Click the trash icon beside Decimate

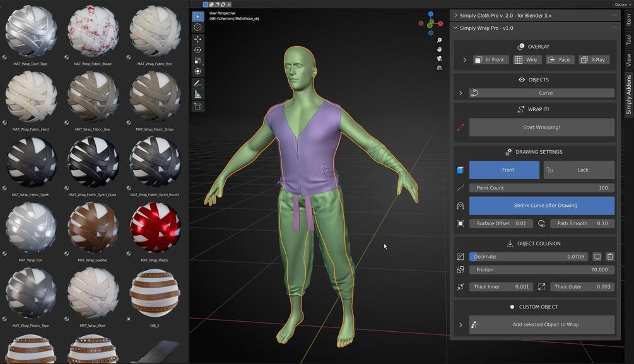[x=610, y=256]
